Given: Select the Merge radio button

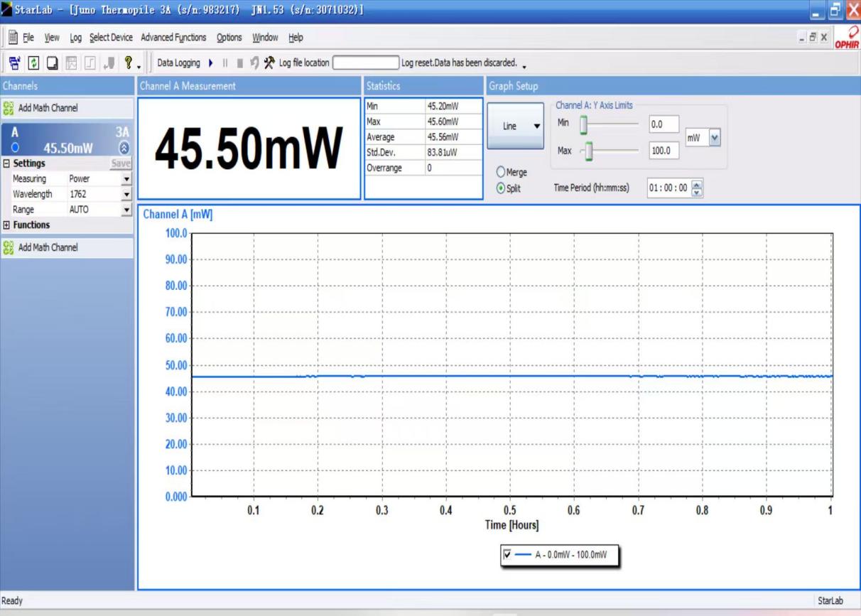Looking at the screenshot, I should (x=502, y=173).
